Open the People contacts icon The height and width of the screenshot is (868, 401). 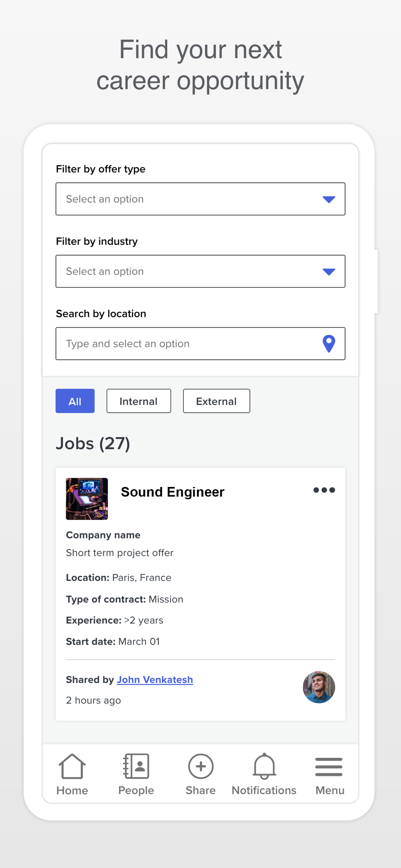pos(136,766)
